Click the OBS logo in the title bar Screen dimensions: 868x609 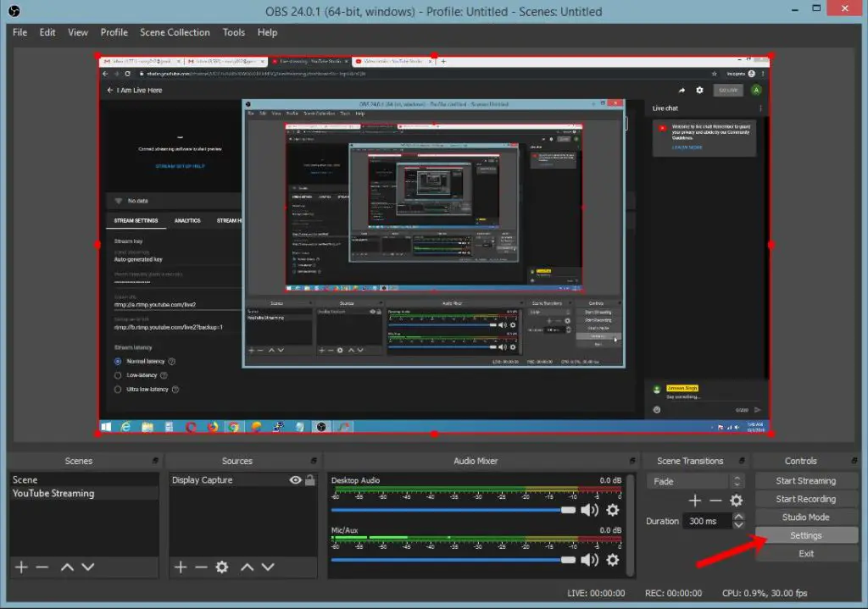(14, 11)
